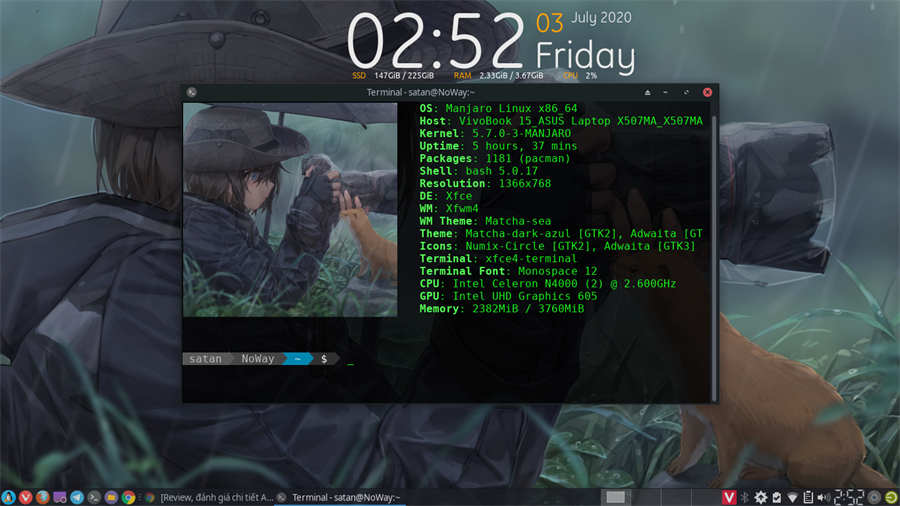
Task: Click the 'OS: Manjaro Linux x86_64' line
Action: 498,108
